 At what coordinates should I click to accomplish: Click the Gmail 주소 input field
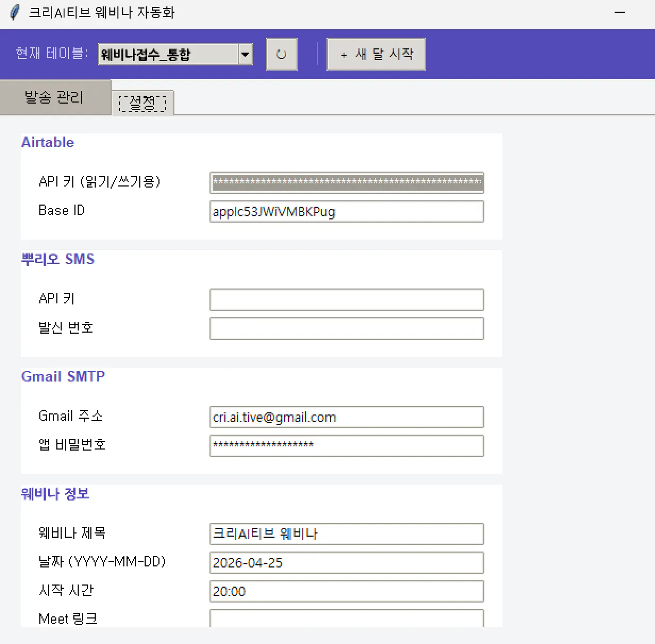[347, 417]
